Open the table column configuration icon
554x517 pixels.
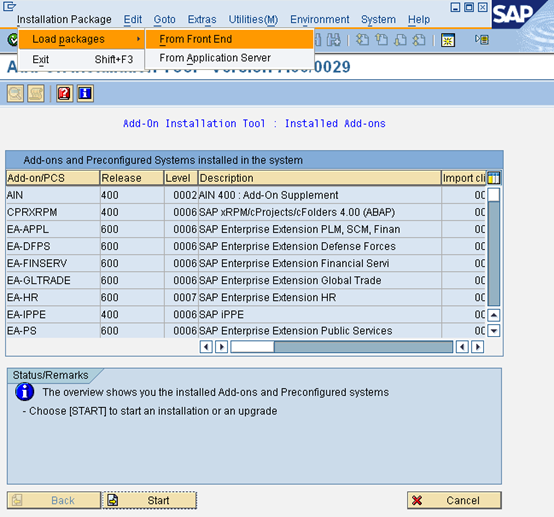(x=494, y=178)
